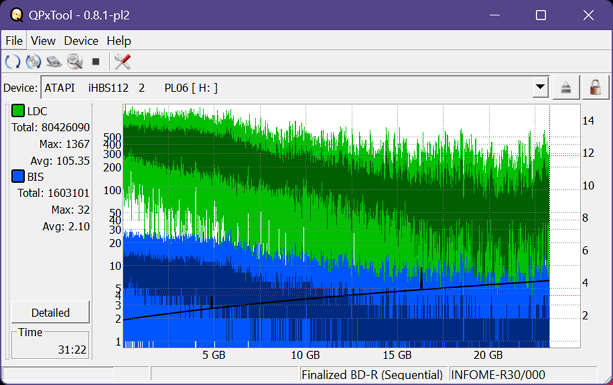Stop the running test with stop icon
The height and width of the screenshot is (385, 613).
(x=95, y=62)
